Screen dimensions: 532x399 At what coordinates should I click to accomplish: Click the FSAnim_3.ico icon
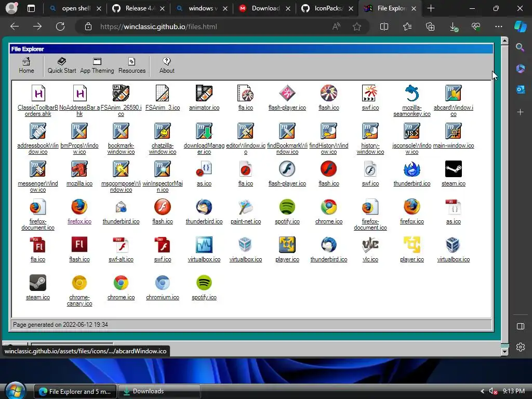click(x=163, y=94)
